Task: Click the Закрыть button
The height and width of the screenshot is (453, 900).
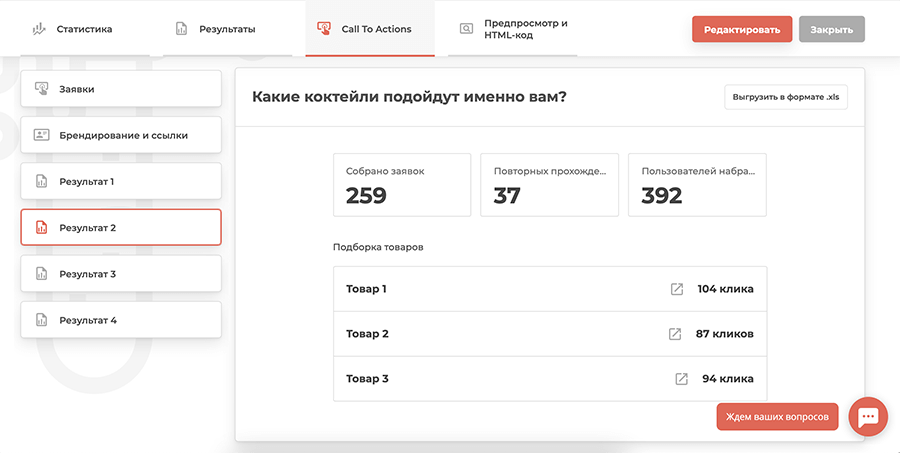Action: click(832, 29)
